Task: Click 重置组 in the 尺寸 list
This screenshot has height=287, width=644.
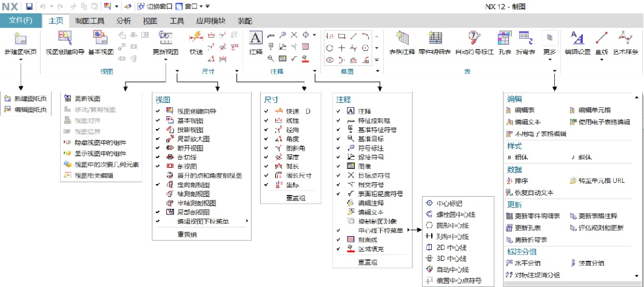Action: [x=296, y=198]
